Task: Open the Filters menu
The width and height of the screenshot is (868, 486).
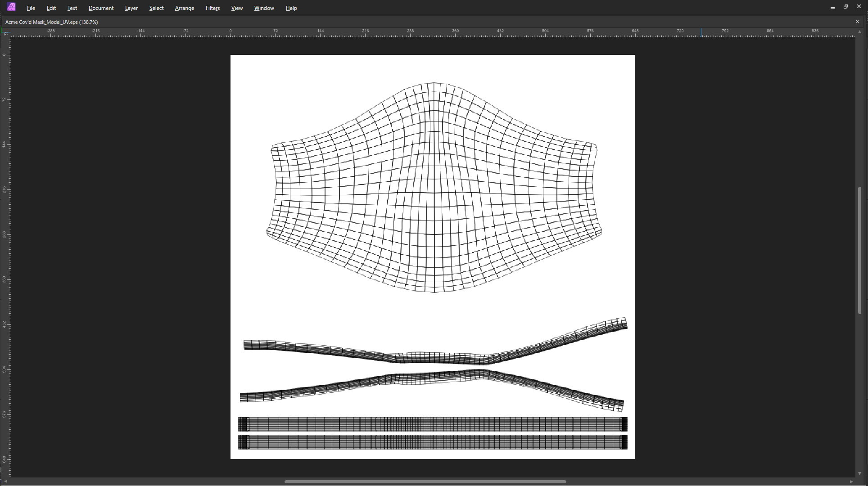Action: (212, 8)
